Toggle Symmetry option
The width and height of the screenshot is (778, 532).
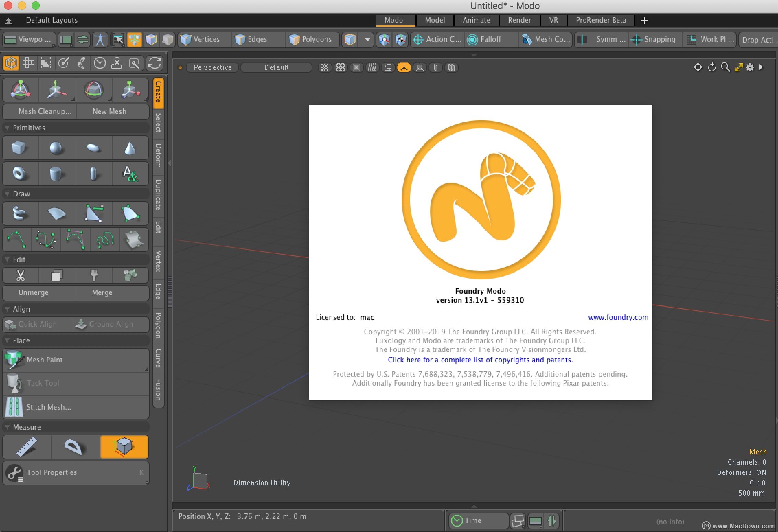click(x=602, y=39)
